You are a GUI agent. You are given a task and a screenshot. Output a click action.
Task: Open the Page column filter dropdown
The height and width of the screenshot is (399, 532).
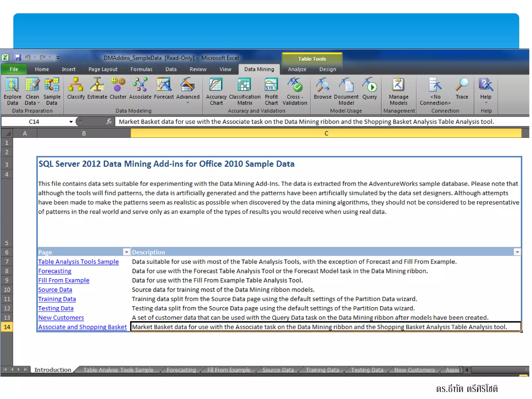click(126, 252)
